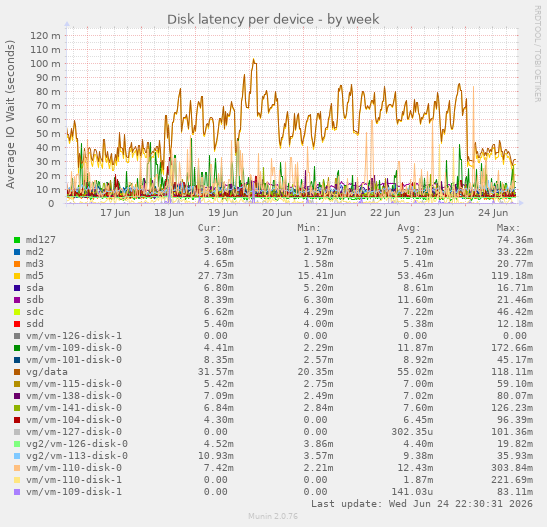Click the Avg: column header
This screenshot has width=547, height=527.
pyautogui.click(x=409, y=228)
